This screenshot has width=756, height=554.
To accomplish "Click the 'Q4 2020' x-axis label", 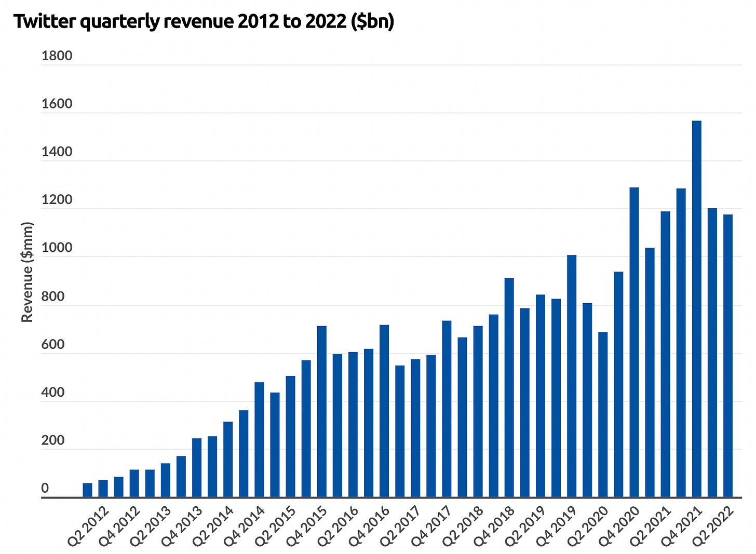I will [x=619, y=525].
